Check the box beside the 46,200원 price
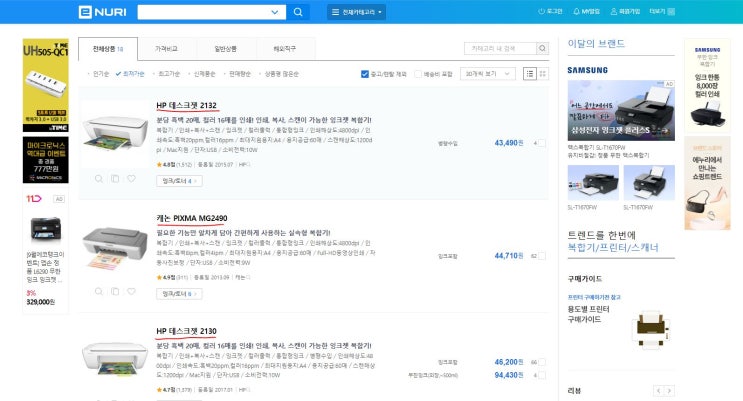 click(x=542, y=362)
